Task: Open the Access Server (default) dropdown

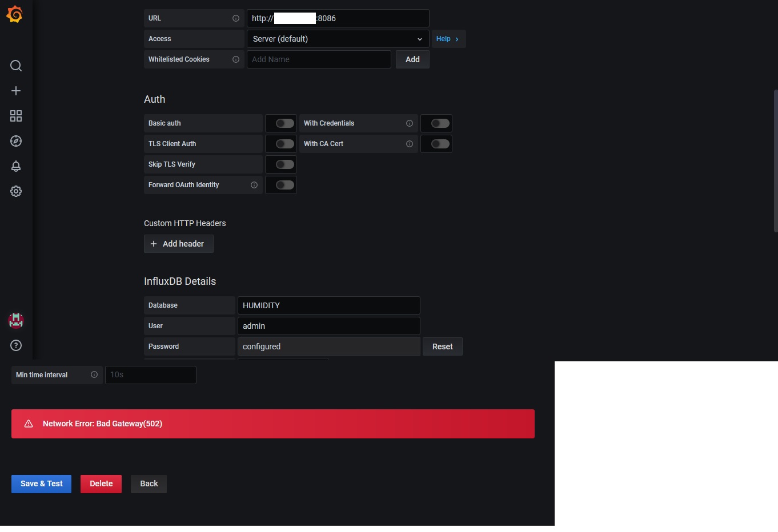Action: (x=338, y=39)
